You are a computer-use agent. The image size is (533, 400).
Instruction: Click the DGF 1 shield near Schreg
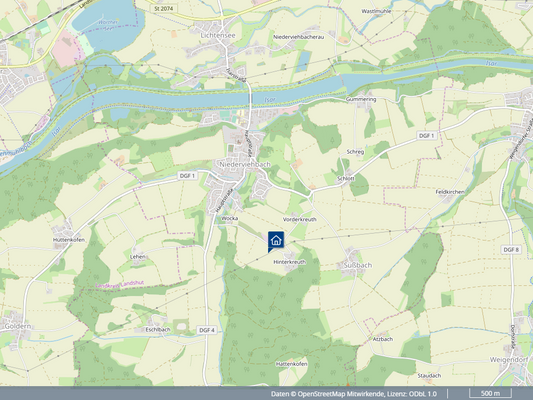426,136
